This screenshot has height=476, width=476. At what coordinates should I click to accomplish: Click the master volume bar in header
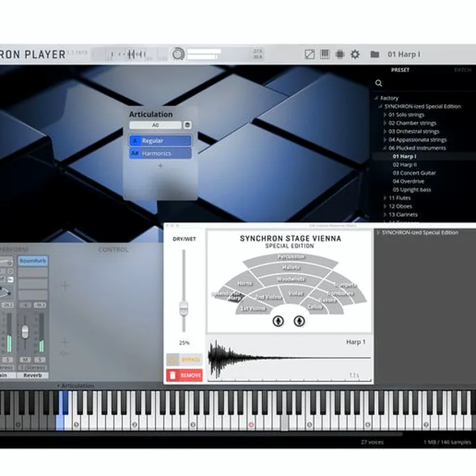coord(204,54)
